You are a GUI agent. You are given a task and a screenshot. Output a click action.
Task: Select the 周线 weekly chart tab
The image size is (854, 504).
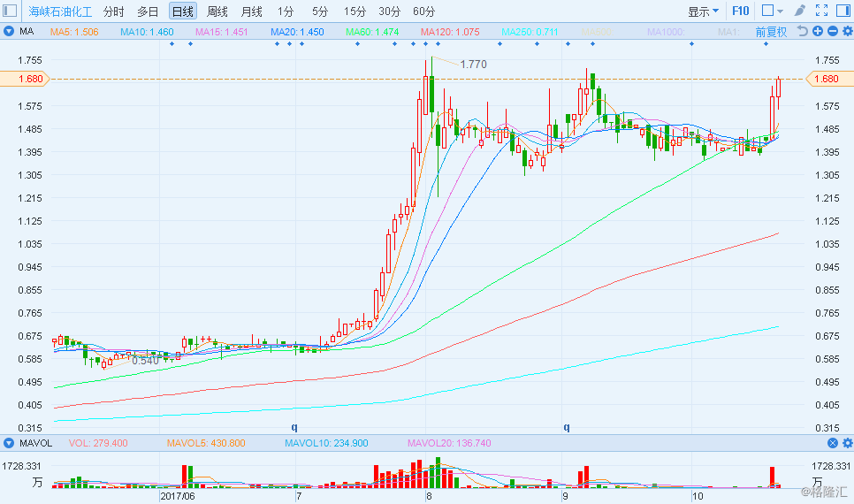[x=217, y=11]
